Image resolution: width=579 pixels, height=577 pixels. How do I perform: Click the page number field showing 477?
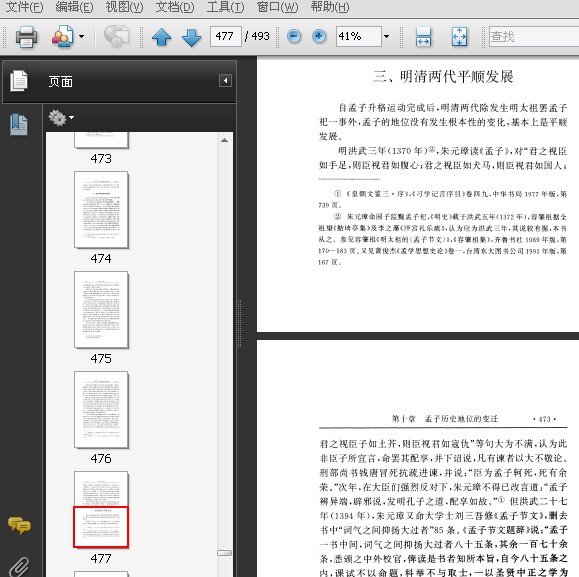point(226,36)
